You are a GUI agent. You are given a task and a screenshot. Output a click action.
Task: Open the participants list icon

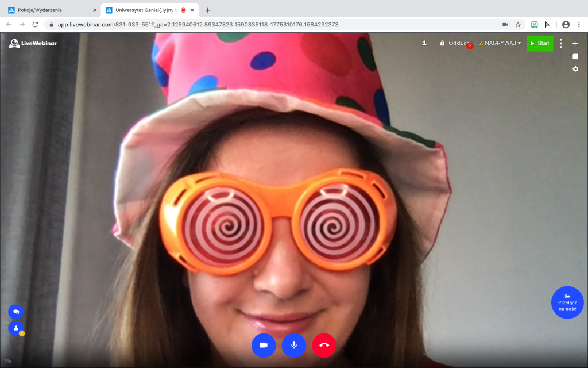[16, 328]
